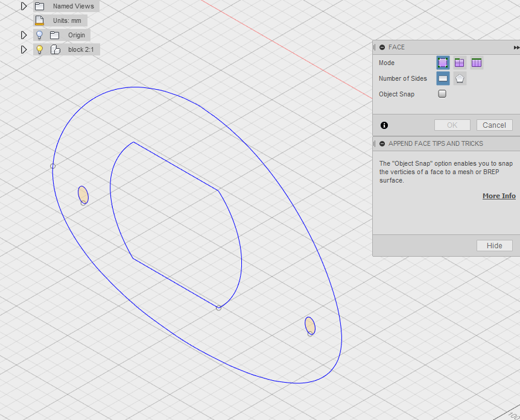The image size is (520, 420).
Task: Select the block 2:1 label
Action: coord(81,49)
